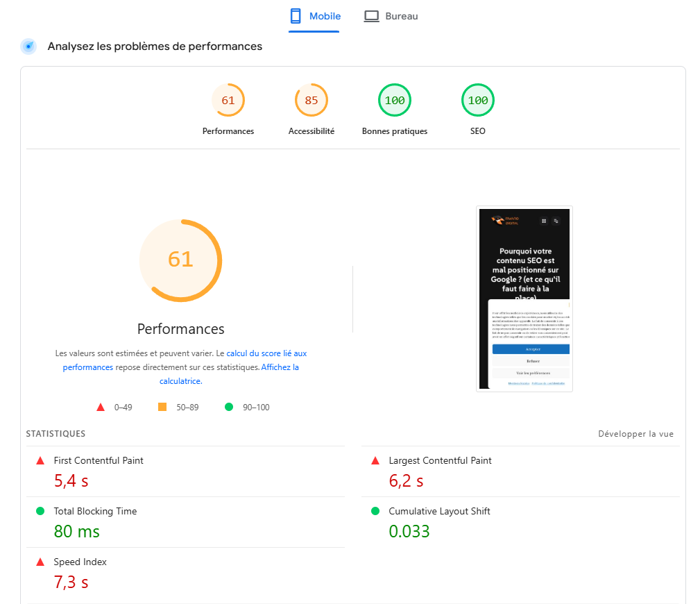Image resolution: width=700 pixels, height=604 pixels.
Task: Click the 90–100 green legend marker
Action: tap(228, 407)
